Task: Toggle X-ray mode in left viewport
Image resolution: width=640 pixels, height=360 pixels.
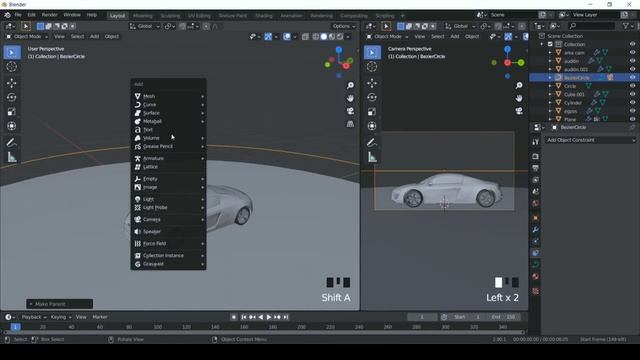Action: coord(305,37)
